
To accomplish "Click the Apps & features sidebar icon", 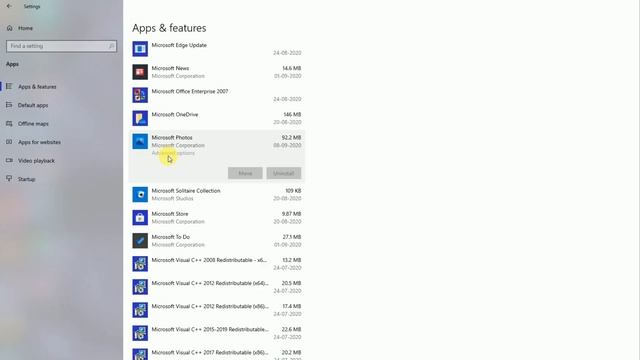I will click(x=9, y=87).
